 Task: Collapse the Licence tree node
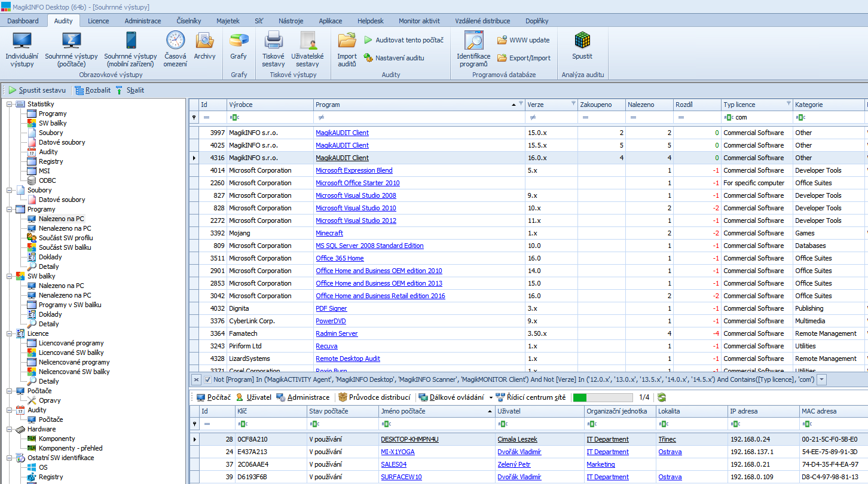[x=10, y=333]
